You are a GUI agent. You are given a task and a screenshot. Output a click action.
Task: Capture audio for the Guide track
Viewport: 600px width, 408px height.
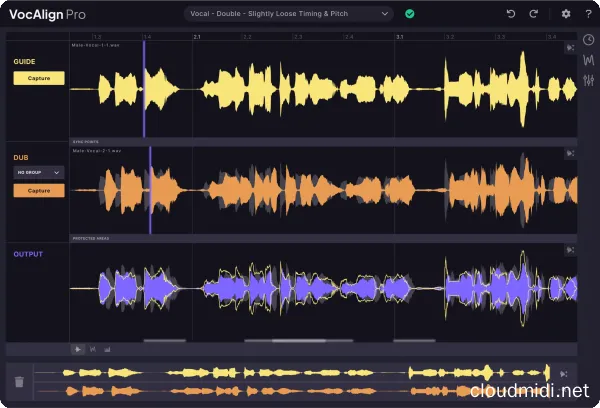tap(39, 78)
